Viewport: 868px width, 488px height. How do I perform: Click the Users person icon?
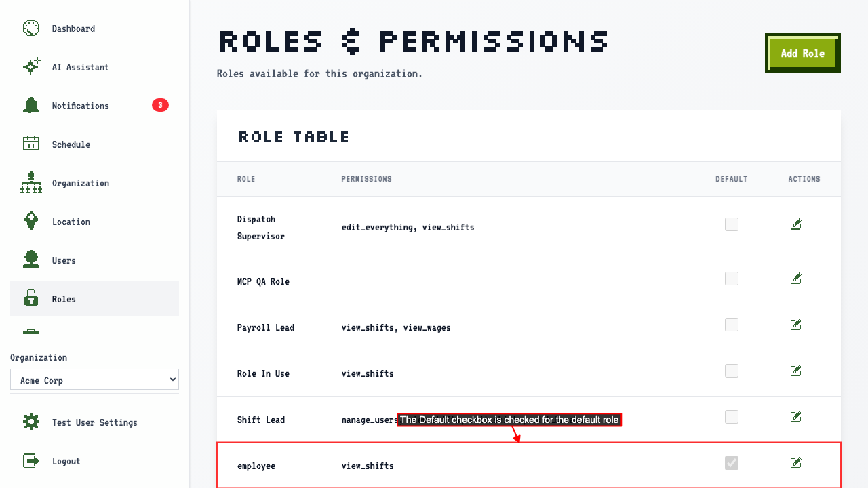coord(31,260)
